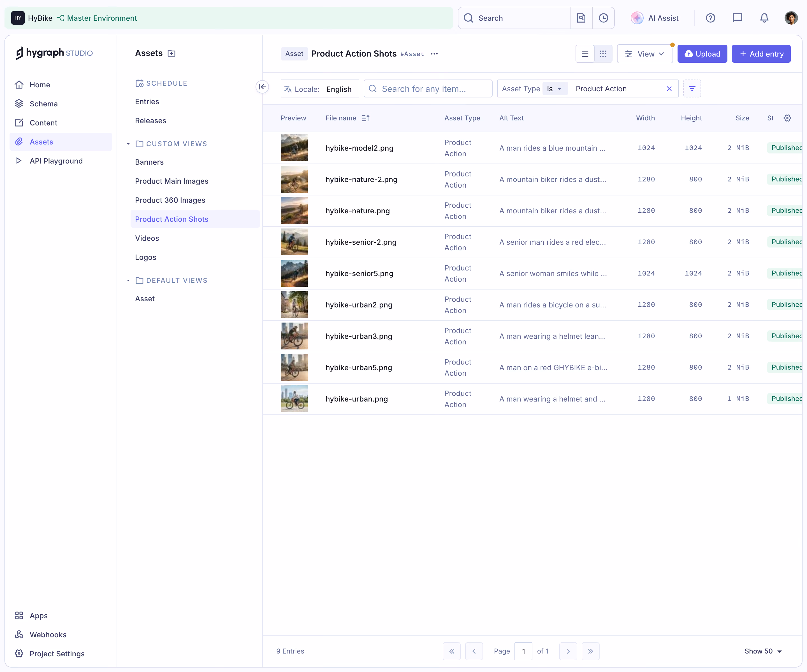Open Content section
The width and height of the screenshot is (807, 672).
coord(61,123)
